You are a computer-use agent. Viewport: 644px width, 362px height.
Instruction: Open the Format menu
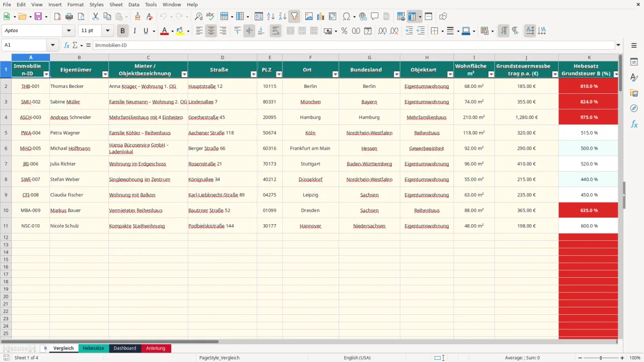[76, 4]
